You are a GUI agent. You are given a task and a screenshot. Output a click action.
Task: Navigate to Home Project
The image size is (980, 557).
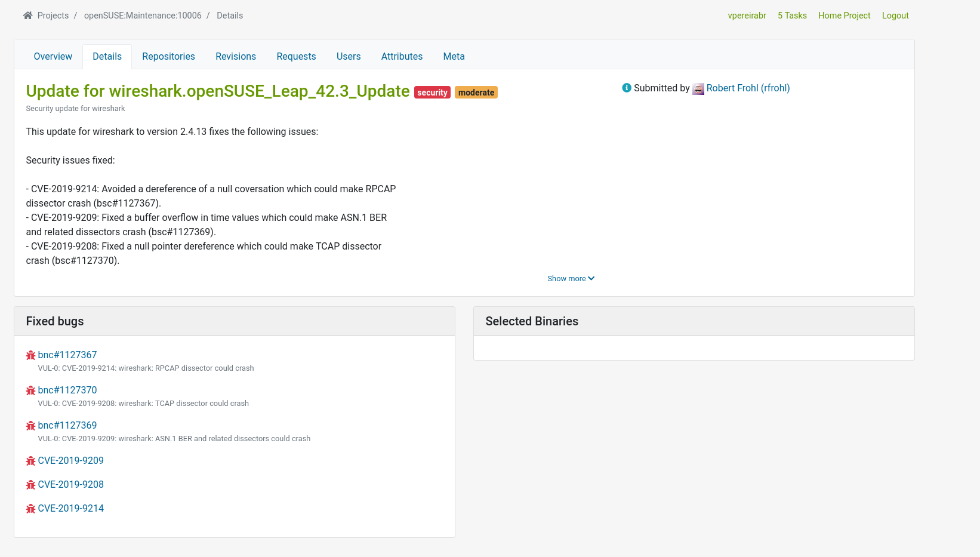844,15
